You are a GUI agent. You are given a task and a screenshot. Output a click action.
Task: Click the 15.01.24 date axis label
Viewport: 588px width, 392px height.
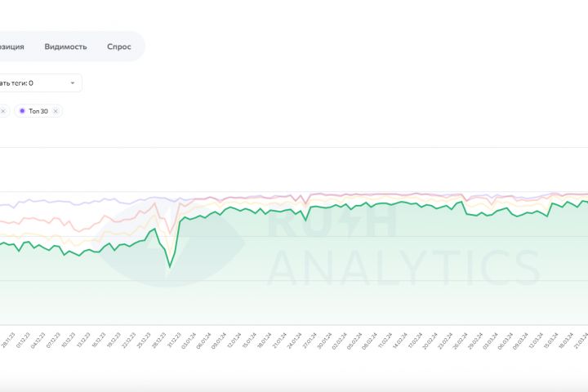click(251, 340)
